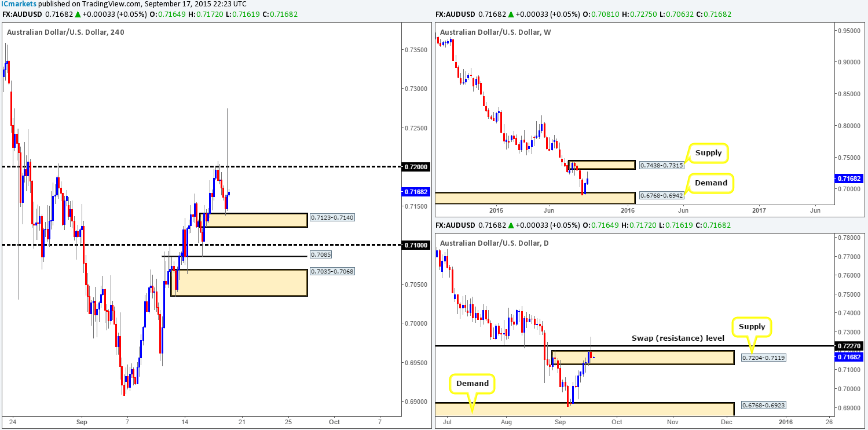Image resolution: width=868 pixels, height=430 pixels.
Task: Click the '2017' date label on weekly chart
Action: click(760, 210)
